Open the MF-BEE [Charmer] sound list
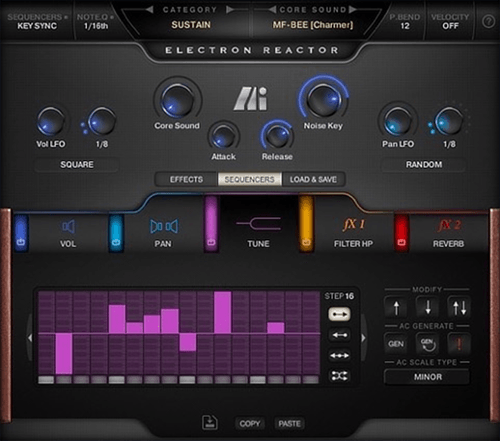500x441 pixels. (x=313, y=25)
